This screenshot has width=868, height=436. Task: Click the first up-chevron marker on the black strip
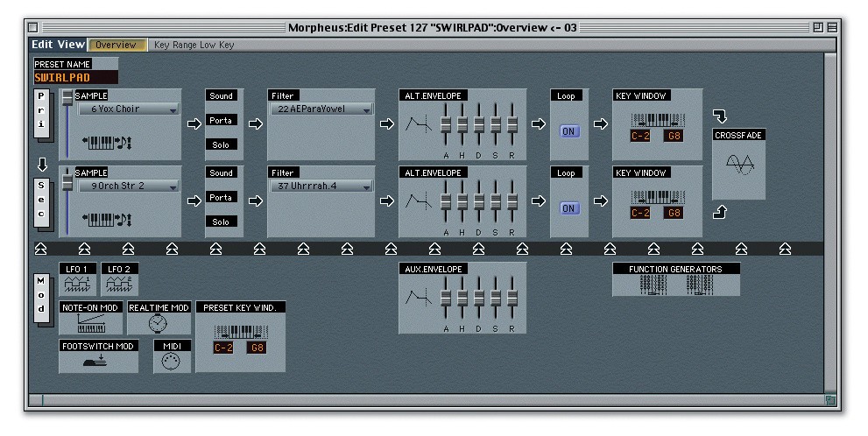click(40, 249)
